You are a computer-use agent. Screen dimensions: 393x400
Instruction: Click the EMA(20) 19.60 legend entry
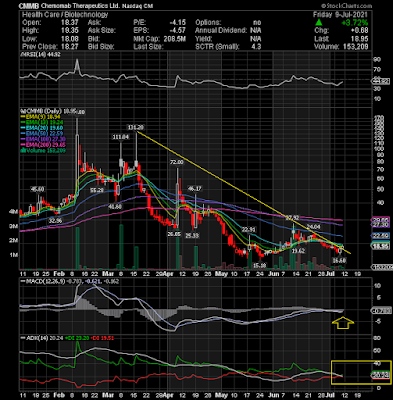coord(42,128)
